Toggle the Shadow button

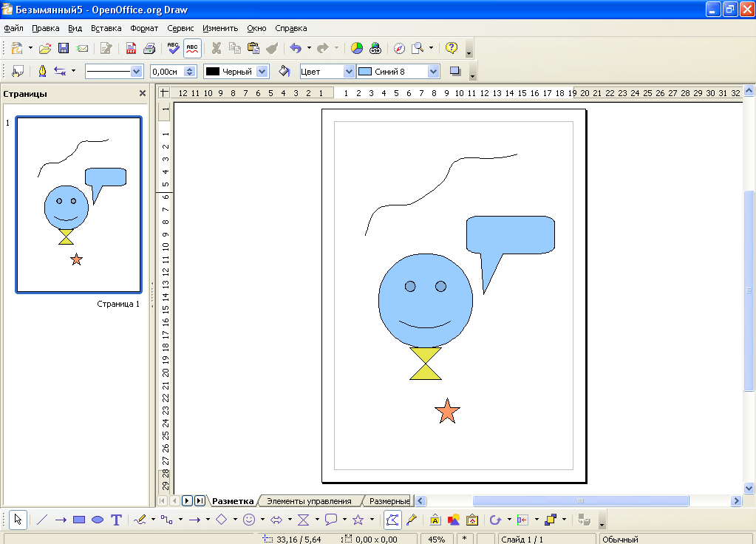[x=455, y=72]
